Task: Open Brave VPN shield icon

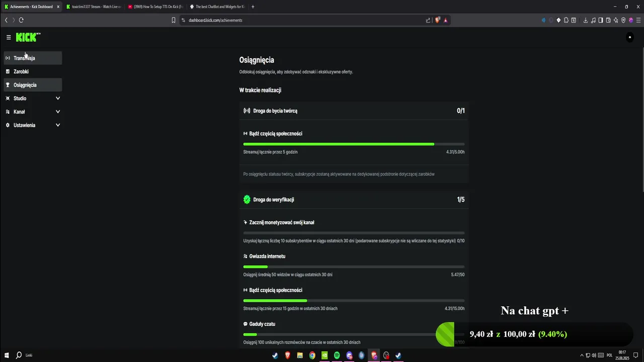Action: pos(623,20)
